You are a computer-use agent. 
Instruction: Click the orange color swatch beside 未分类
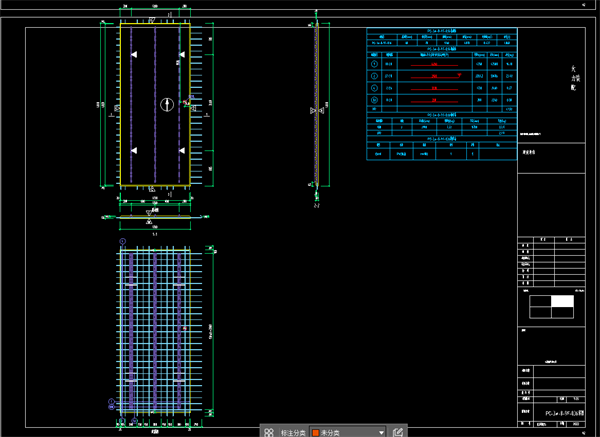(x=316, y=433)
